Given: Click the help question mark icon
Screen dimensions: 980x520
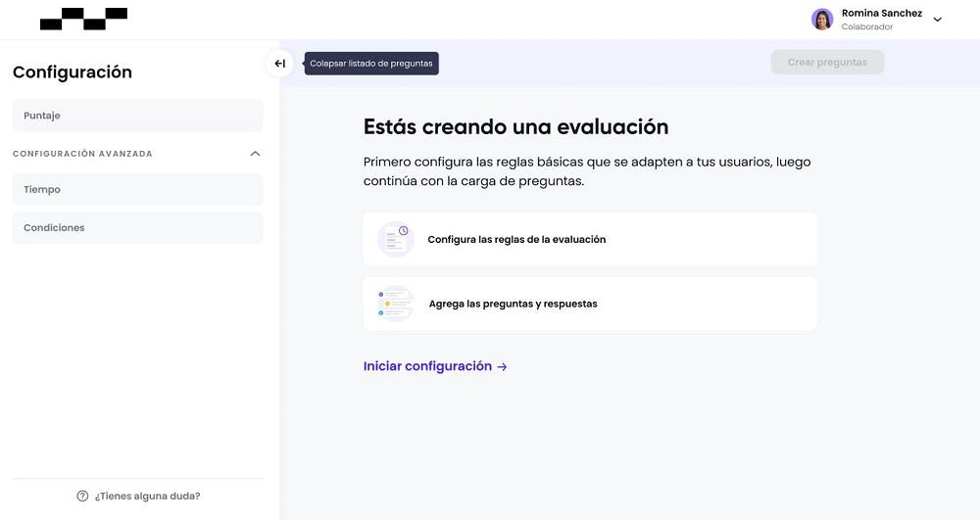Looking at the screenshot, I should [x=82, y=496].
